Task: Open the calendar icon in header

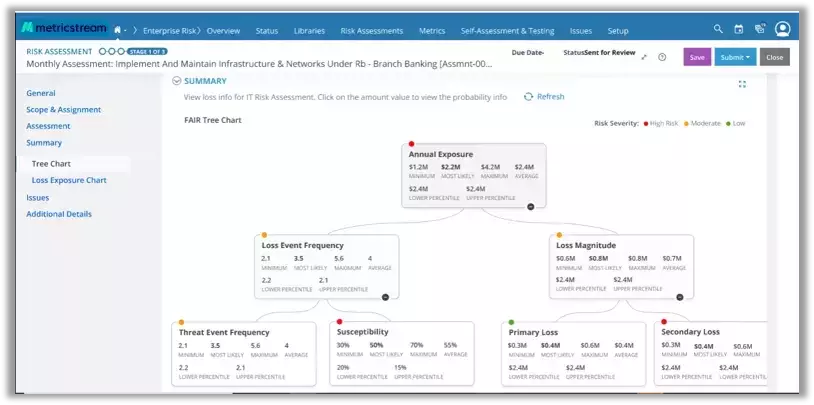Action: [x=739, y=30]
